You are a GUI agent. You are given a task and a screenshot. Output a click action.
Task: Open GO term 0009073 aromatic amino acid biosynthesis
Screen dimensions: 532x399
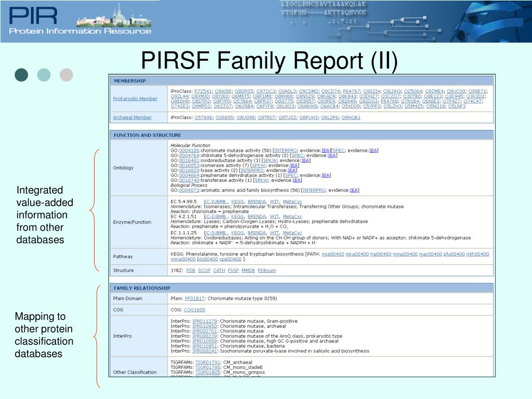(189, 190)
